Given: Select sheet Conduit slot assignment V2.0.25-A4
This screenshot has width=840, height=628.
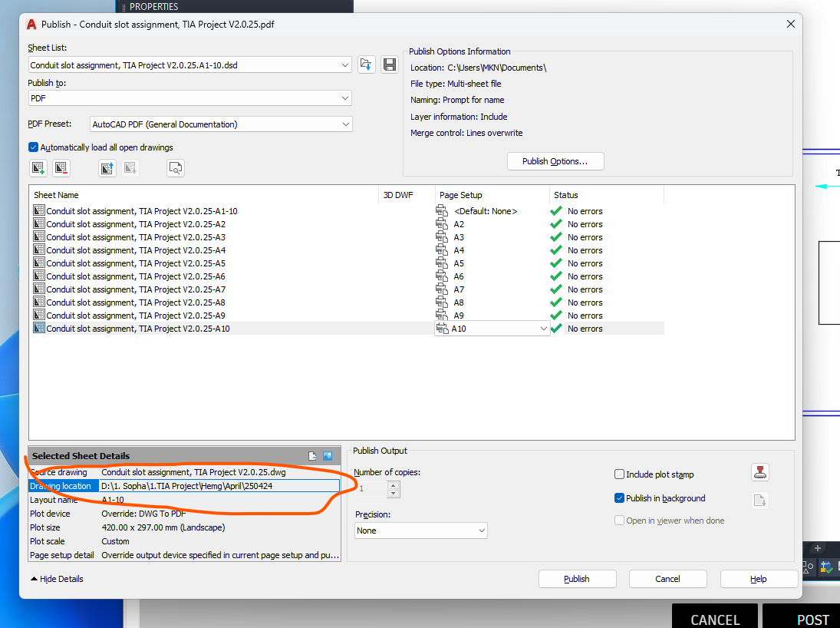Looking at the screenshot, I should click(x=136, y=250).
